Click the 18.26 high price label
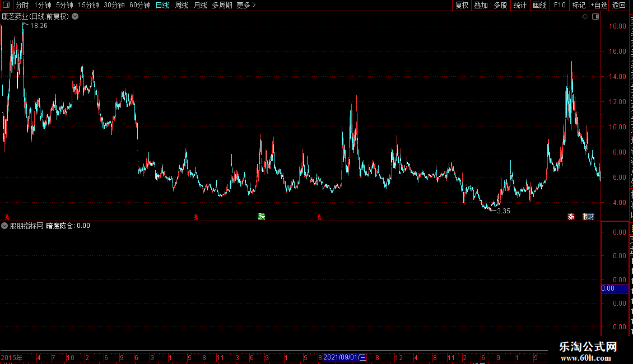This screenshot has height=364, width=633. pyautogui.click(x=39, y=26)
